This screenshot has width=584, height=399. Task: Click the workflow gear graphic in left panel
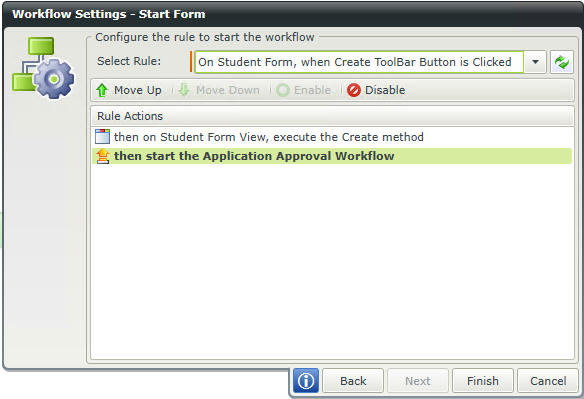[x=43, y=68]
